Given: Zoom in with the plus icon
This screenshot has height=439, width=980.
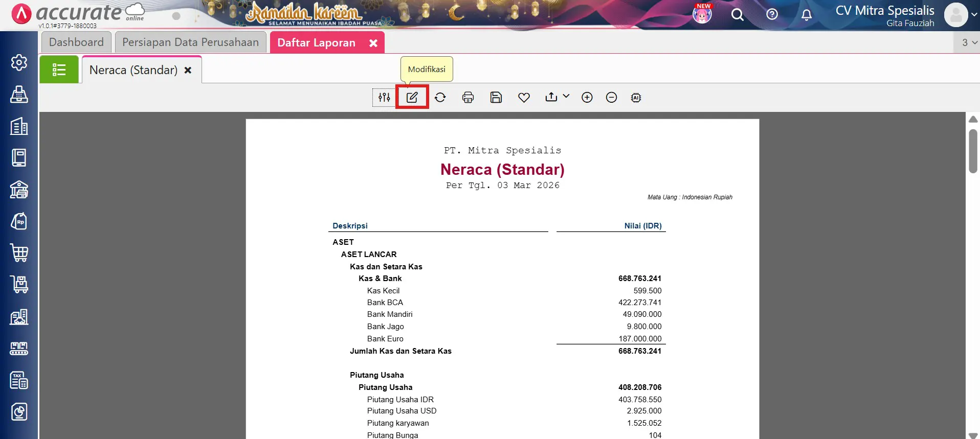Looking at the screenshot, I should (587, 97).
